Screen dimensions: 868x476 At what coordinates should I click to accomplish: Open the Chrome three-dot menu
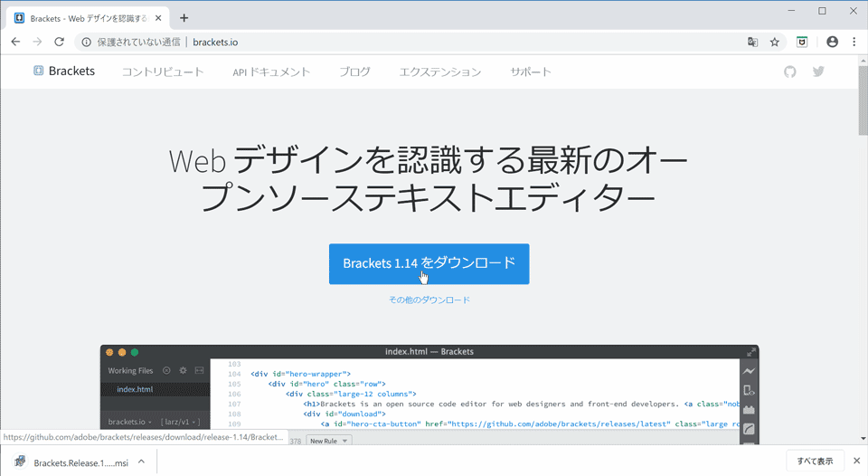pos(854,43)
